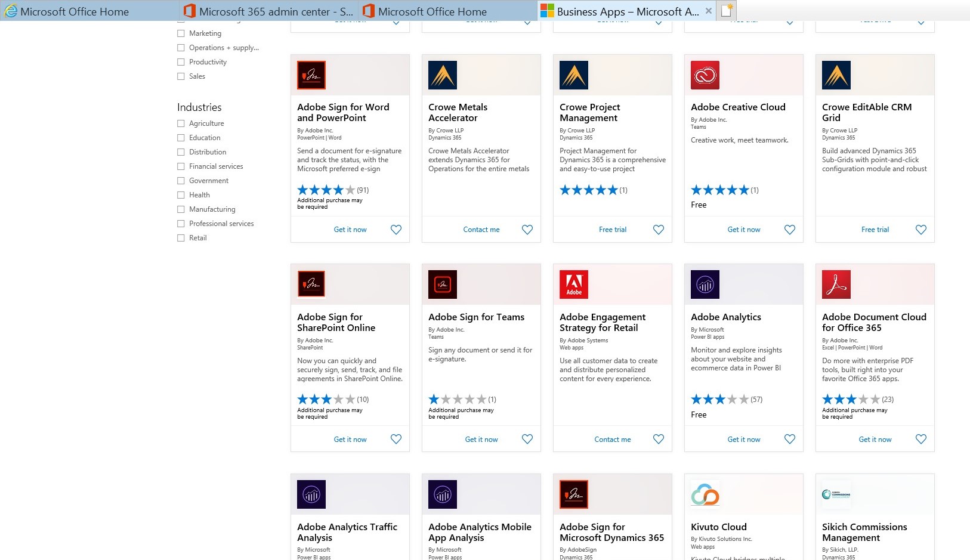The width and height of the screenshot is (970, 560).
Task: Favorite Crowe EditAble CRM Grid with heart
Action: (x=921, y=230)
